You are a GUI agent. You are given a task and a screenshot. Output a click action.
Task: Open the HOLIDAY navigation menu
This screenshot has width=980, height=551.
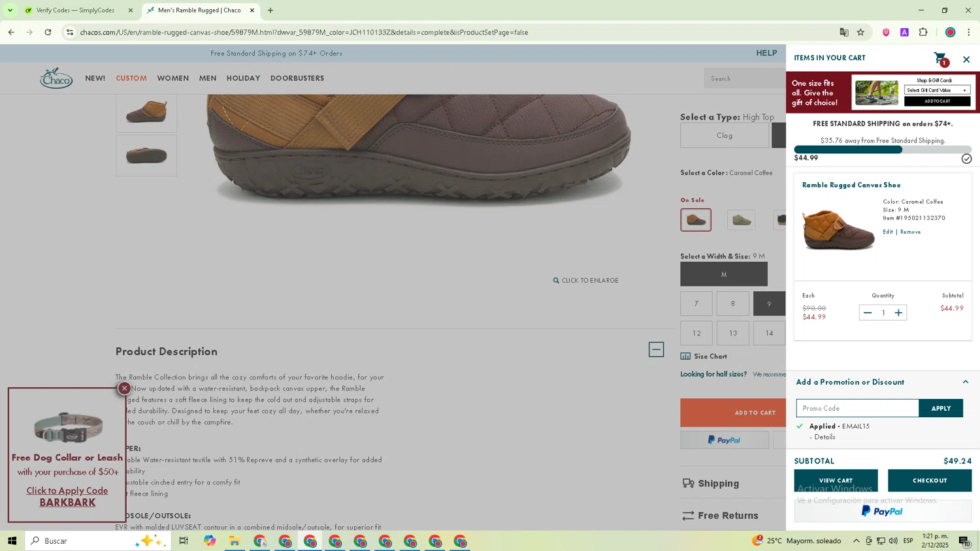pos(243,78)
